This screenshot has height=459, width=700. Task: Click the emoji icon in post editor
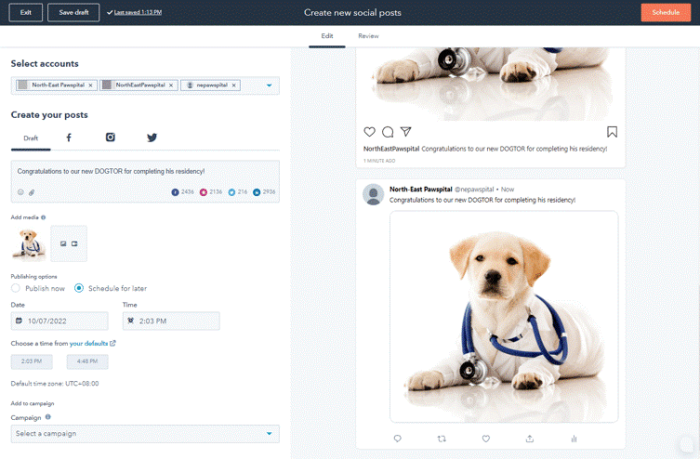point(21,191)
